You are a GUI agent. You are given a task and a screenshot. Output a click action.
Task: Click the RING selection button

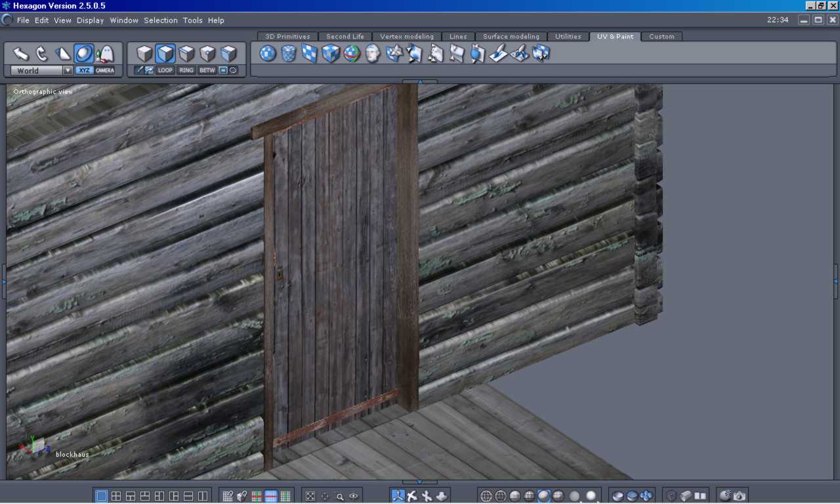click(186, 70)
